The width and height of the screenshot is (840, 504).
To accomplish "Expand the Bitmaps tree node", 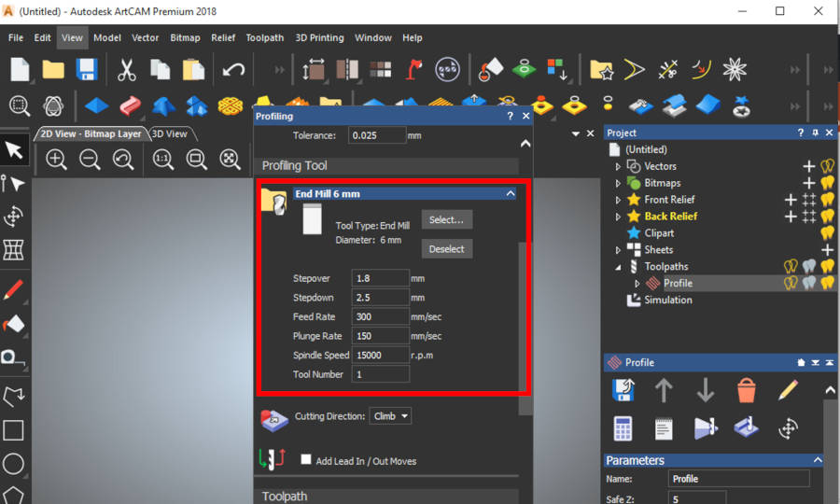I will click(x=618, y=183).
